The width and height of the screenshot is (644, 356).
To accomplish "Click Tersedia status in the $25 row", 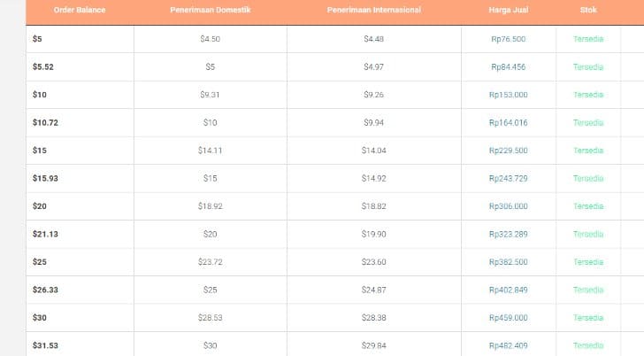I will coord(588,262).
